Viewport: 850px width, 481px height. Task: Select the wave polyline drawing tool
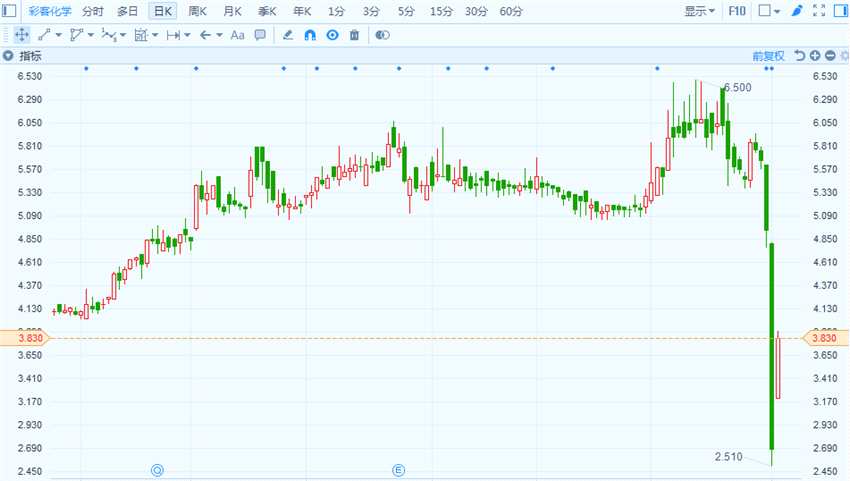[x=108, y=35]
